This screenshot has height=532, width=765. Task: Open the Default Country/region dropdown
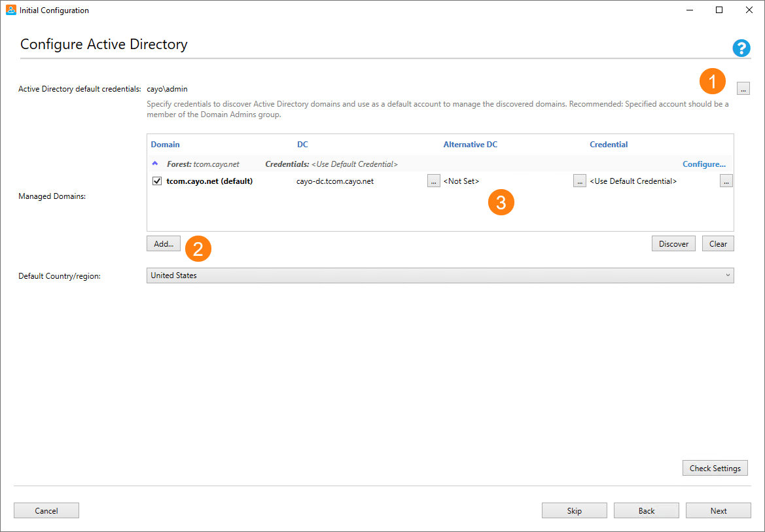point(440,275)
